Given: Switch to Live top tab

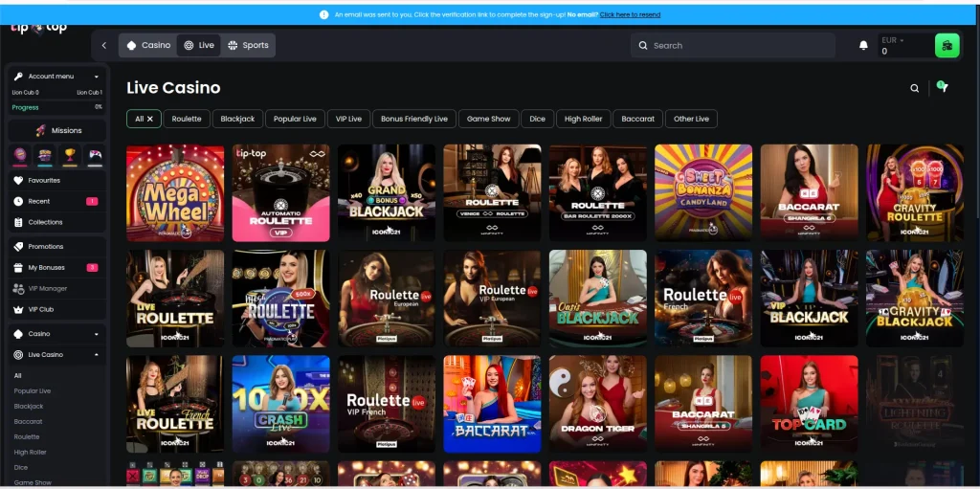Looking at the screenshot, I should tap(199, 45).
